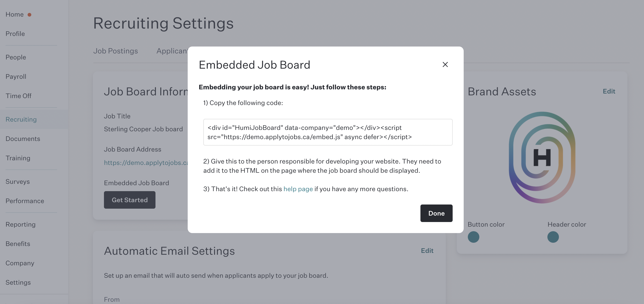Open Settings in the sidebar
Screen dimensions: 644x304
18,282
